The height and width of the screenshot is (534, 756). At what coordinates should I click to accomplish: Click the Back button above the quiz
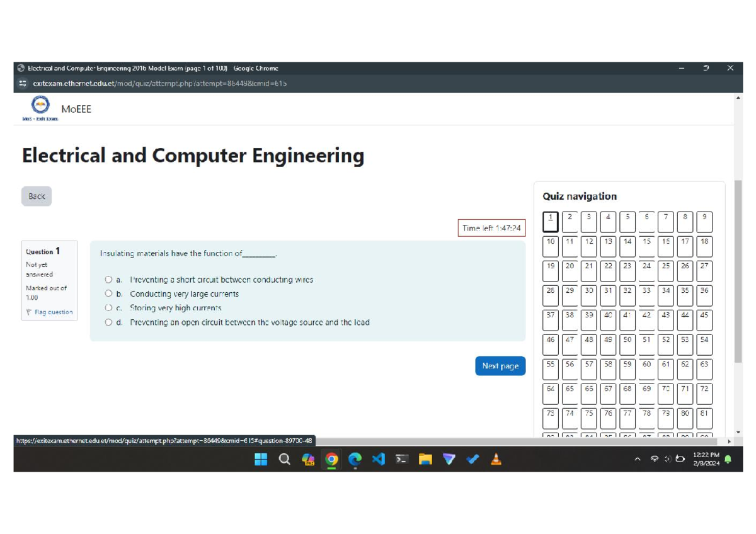[x=36, y=196]
